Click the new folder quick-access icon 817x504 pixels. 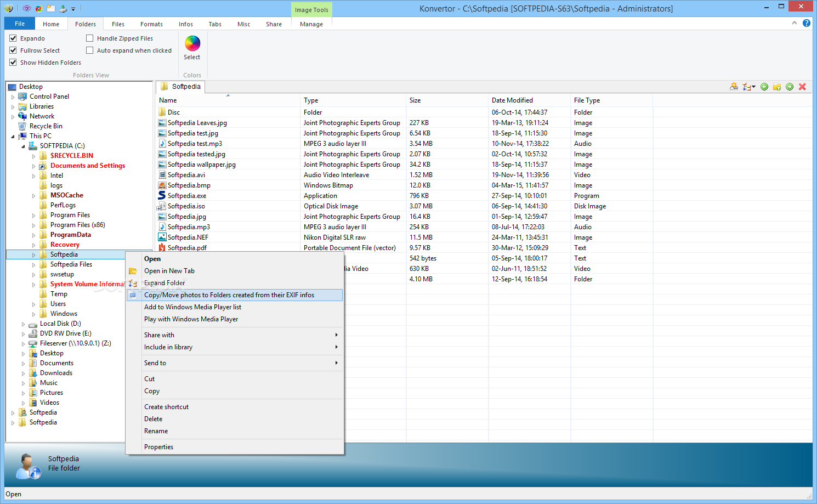50,8
